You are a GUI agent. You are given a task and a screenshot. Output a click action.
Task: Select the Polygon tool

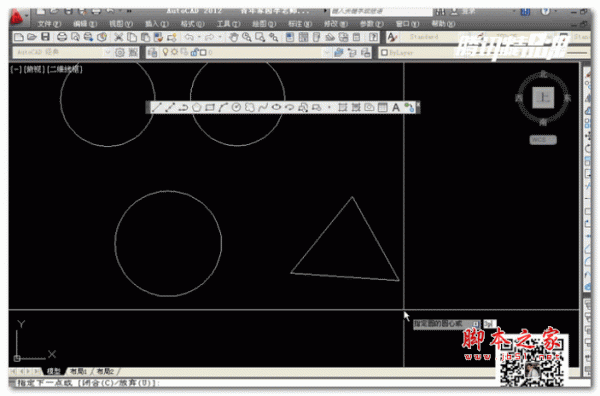point(196,108)
